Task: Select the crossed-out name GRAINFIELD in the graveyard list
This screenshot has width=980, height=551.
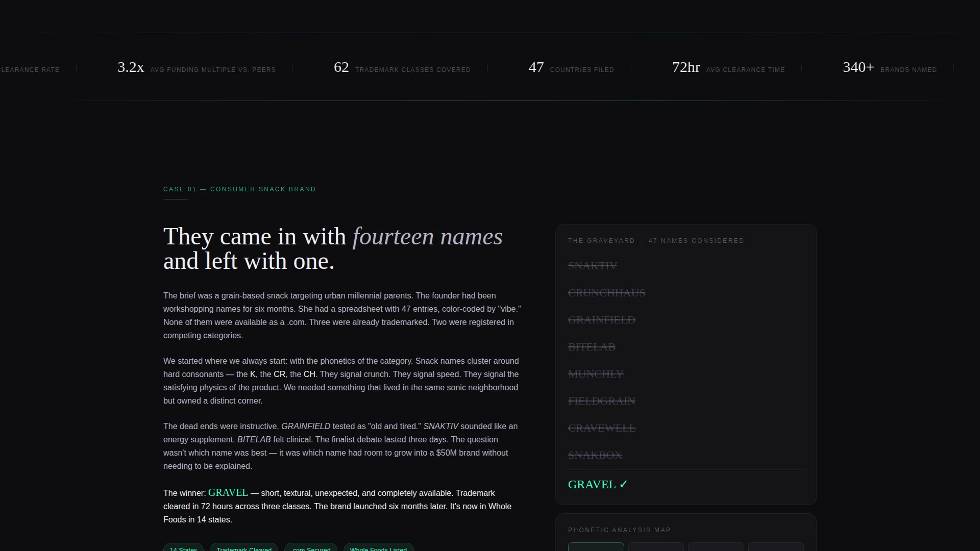Action: point(602,320)
